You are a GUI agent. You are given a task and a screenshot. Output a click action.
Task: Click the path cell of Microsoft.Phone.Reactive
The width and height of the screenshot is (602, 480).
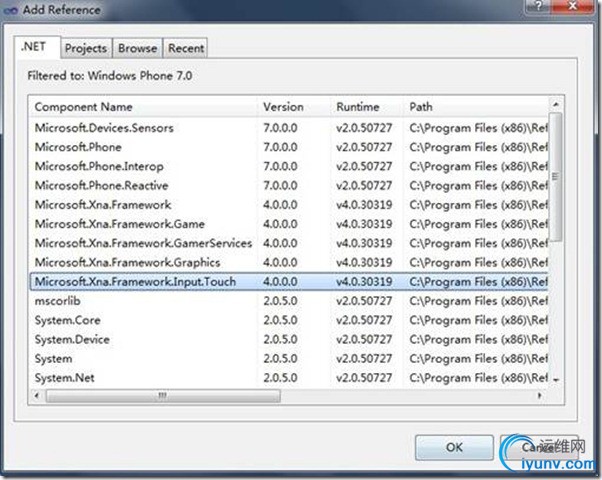[x=478, y=185]
